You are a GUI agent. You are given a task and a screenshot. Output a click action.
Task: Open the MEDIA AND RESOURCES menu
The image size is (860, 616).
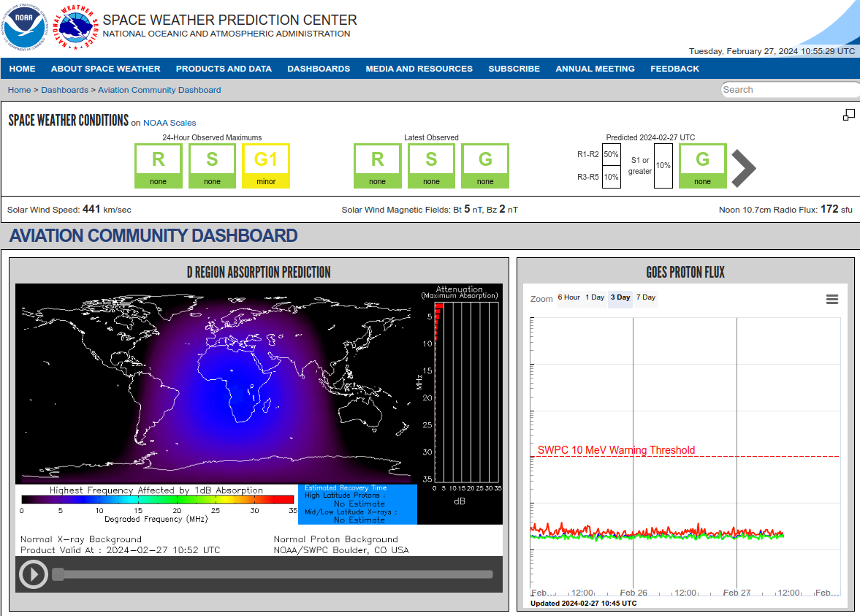(419, 69)
